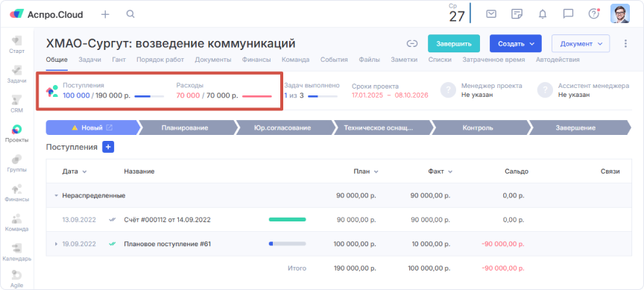This screenshot has width=644, height=290.
Task: Switch to the События tab
Action: pyautogui.click(x=334, y=60)
